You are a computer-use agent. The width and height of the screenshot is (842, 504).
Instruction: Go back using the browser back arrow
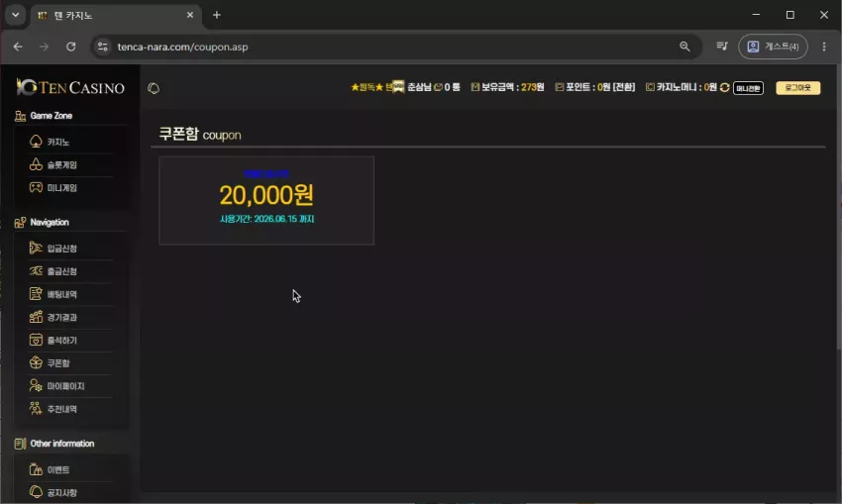coord(18,47)
